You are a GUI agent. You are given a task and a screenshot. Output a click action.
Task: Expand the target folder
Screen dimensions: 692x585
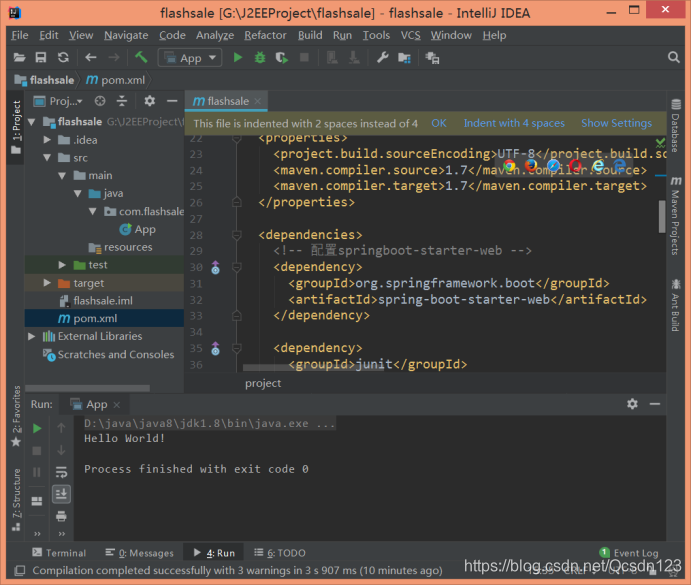(47, 283)
